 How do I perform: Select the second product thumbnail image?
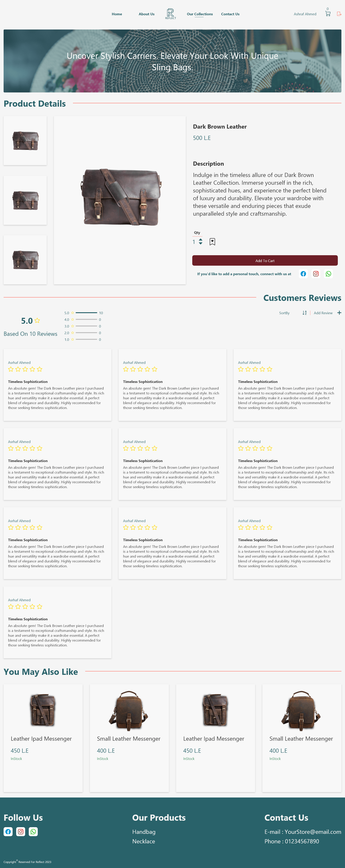(25, 200)
